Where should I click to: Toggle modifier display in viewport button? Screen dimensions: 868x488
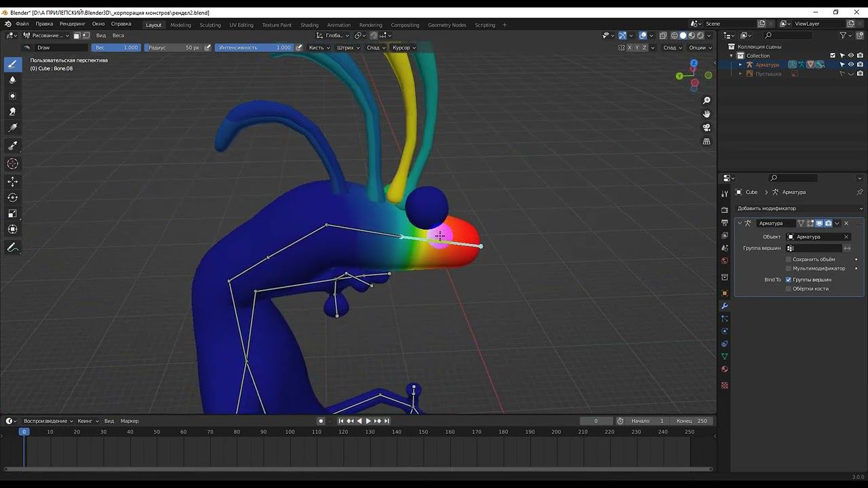819,223
